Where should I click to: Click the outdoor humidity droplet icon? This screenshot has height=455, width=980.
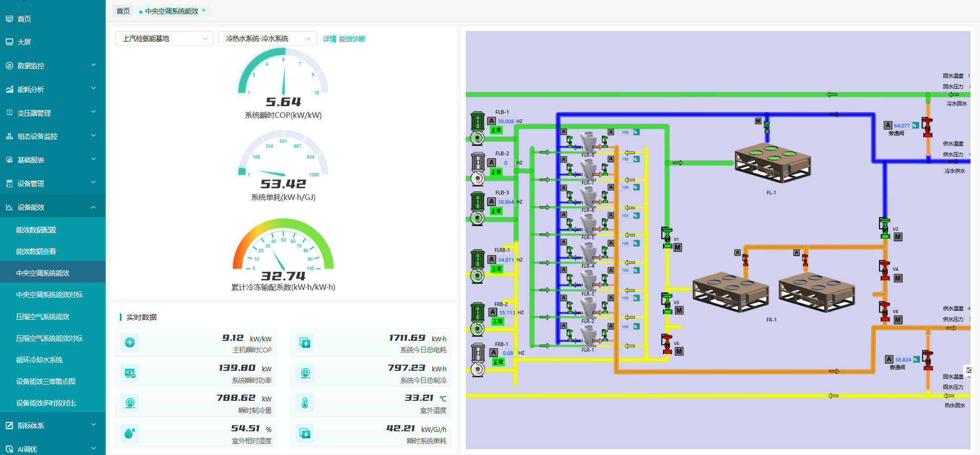coord(130,433)
